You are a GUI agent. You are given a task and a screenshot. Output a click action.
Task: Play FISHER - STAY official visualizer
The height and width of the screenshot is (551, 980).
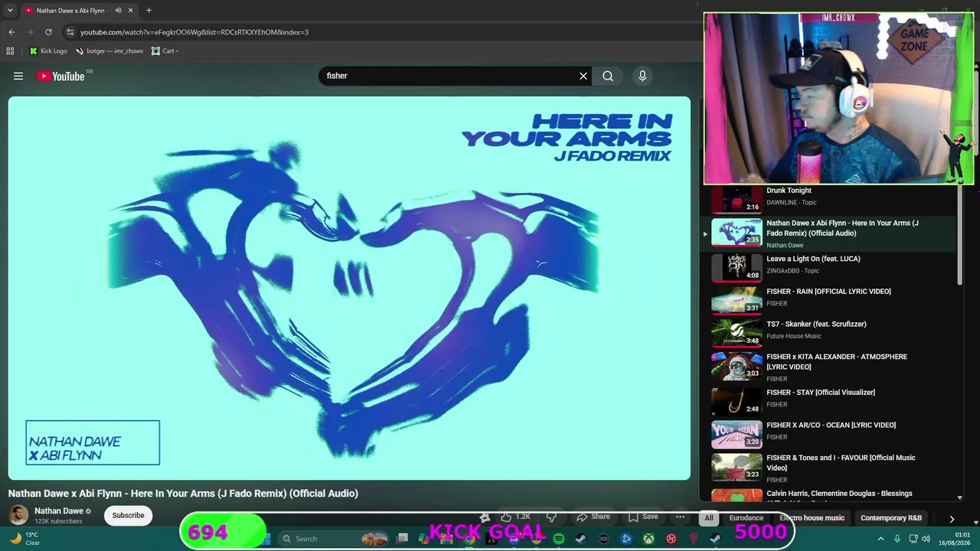tap(821, 393)
